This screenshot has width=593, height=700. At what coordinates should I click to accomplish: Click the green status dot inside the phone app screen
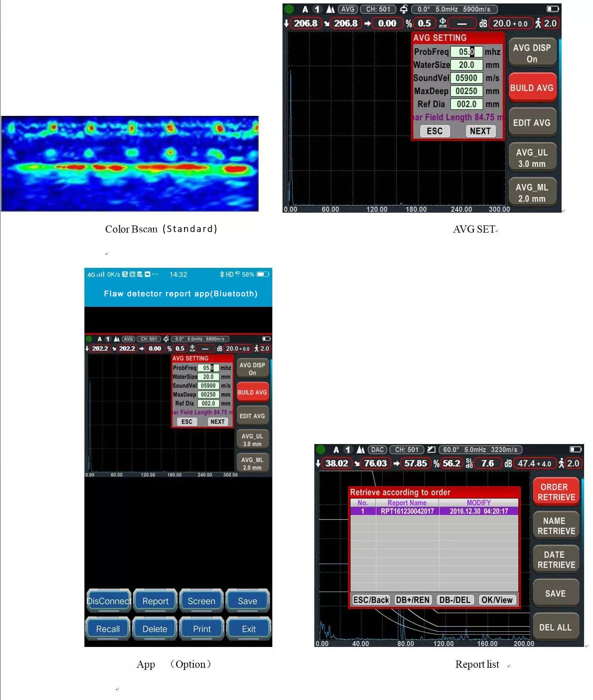pyautogui.click(x=89, y=339)
